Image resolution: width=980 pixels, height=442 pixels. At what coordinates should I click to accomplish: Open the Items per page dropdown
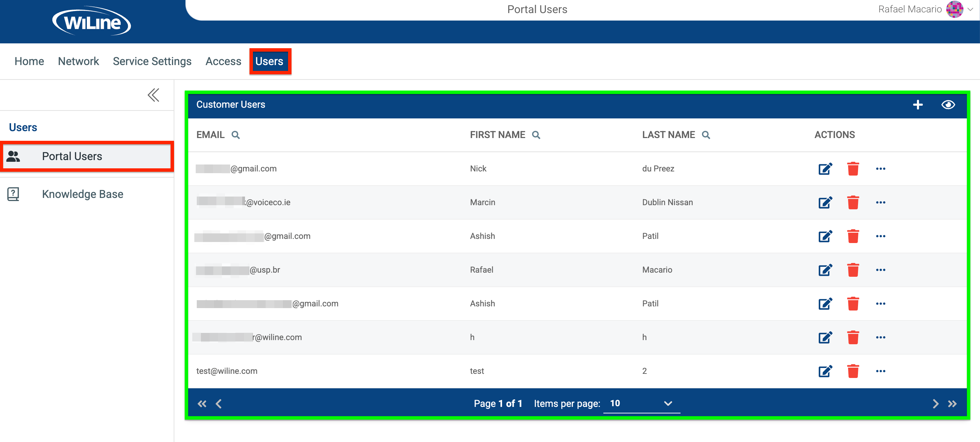[x=668, y=403]
